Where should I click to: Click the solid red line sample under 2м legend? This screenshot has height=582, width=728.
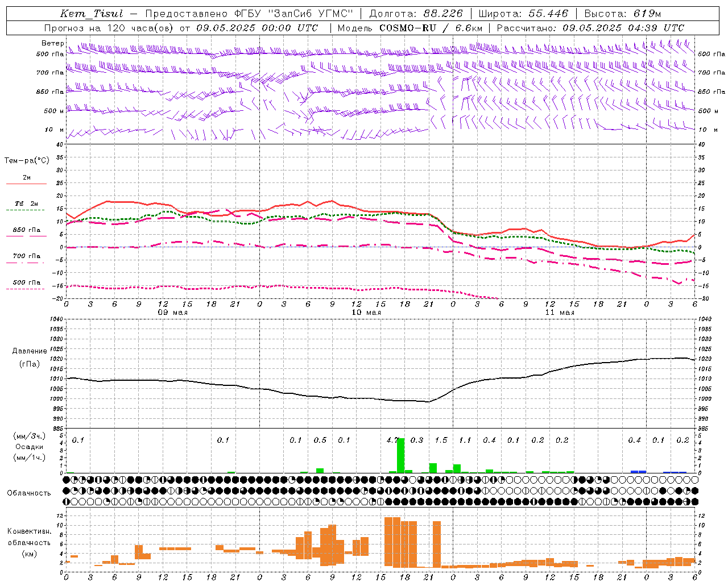click(27, 184)
